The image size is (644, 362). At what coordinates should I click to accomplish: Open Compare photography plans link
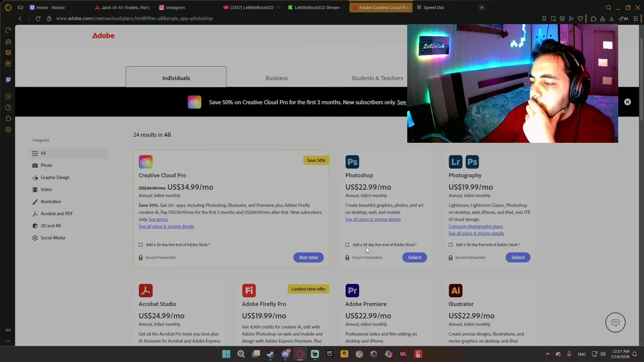click(475, 226)
